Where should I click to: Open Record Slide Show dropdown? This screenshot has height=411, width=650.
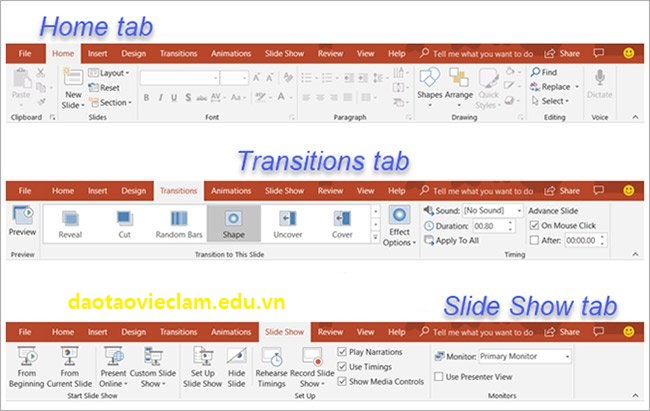click(x=312, y=367)
